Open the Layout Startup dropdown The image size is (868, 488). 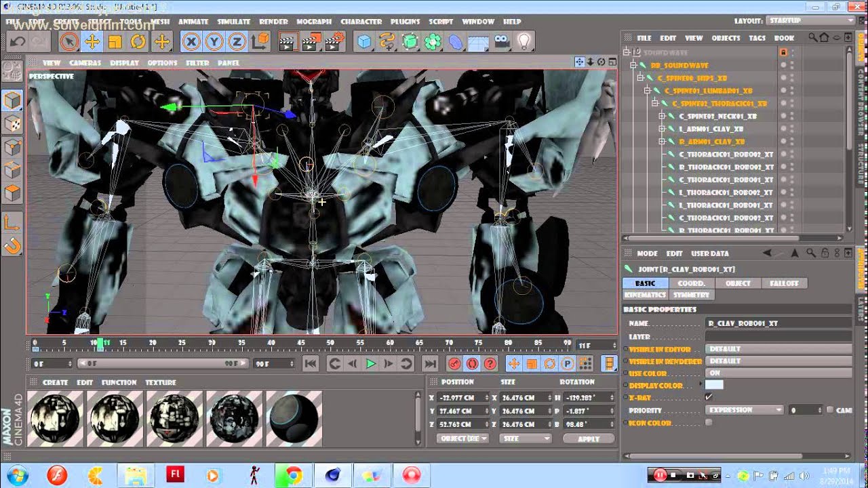(809, 20)
